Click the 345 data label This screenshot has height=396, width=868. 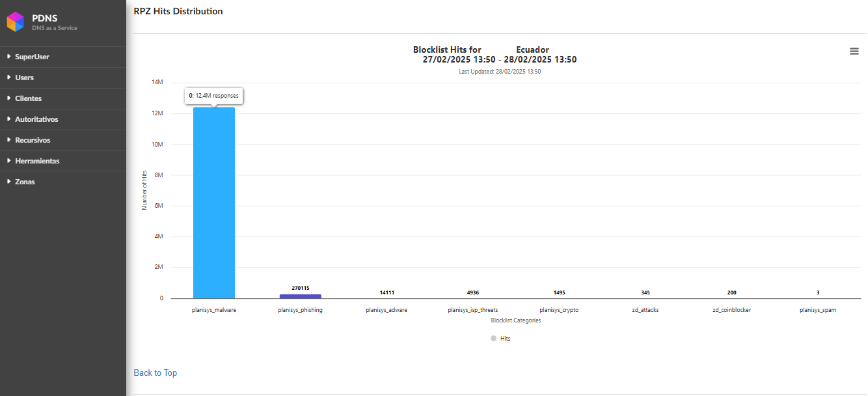[x=645, y=292]
